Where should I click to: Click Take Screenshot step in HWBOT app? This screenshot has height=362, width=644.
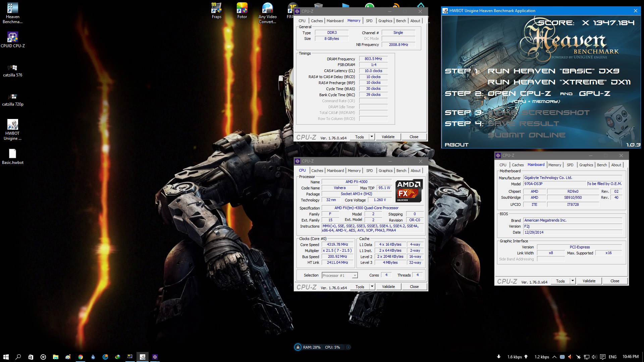pos(538,113)
